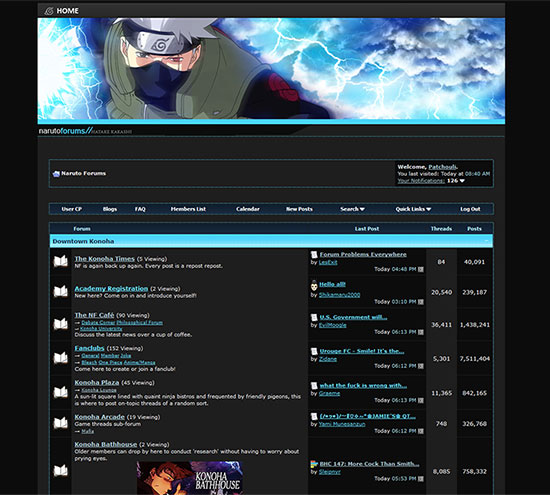This screenshot has height=495, width=550.
Task: Click post icon beside U.S. Government will...
Action: point(314,317)
